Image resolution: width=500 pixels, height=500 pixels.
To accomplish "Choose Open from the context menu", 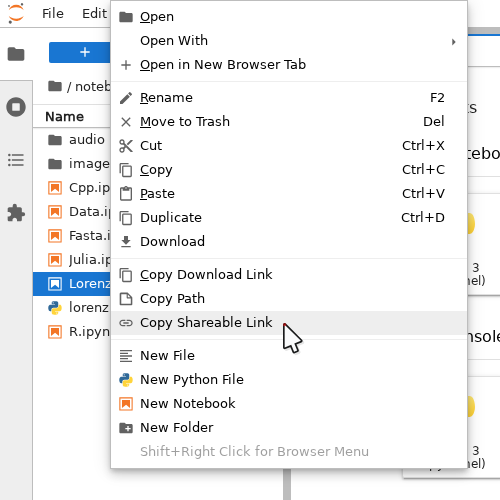I will pyautogui.click(x=289, y=17).
